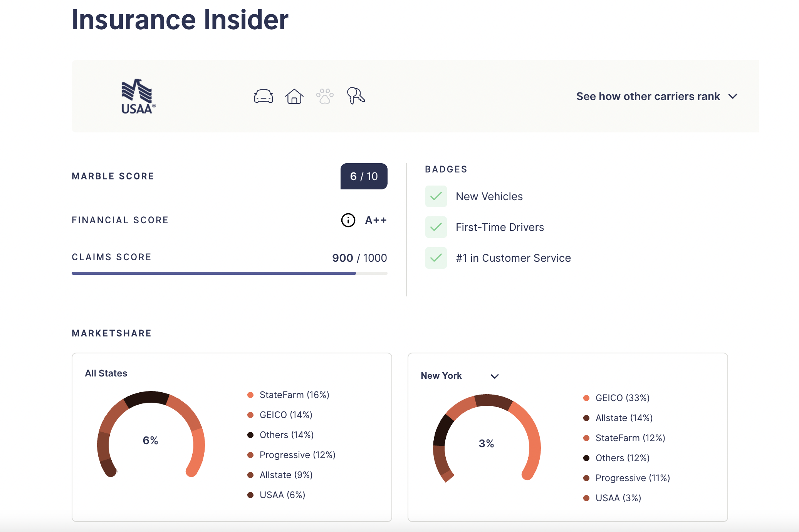Select the renters keys icon

click(x=356, y=96)
